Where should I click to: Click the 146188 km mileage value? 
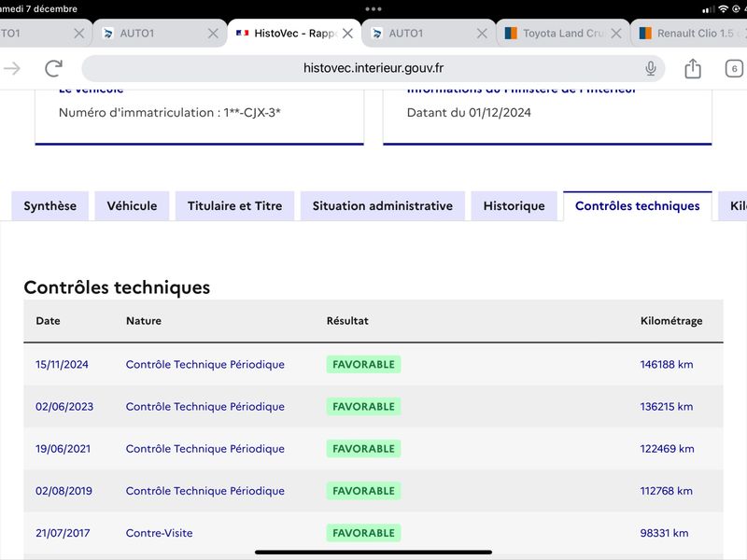click(667, 365)
